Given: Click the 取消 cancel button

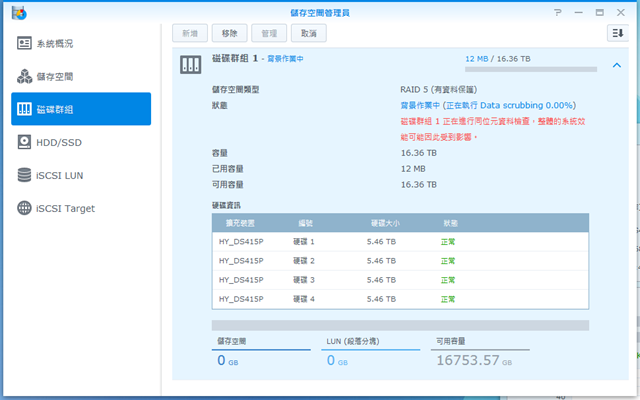Looking at the screenshot, I should (x=307, y=33).
